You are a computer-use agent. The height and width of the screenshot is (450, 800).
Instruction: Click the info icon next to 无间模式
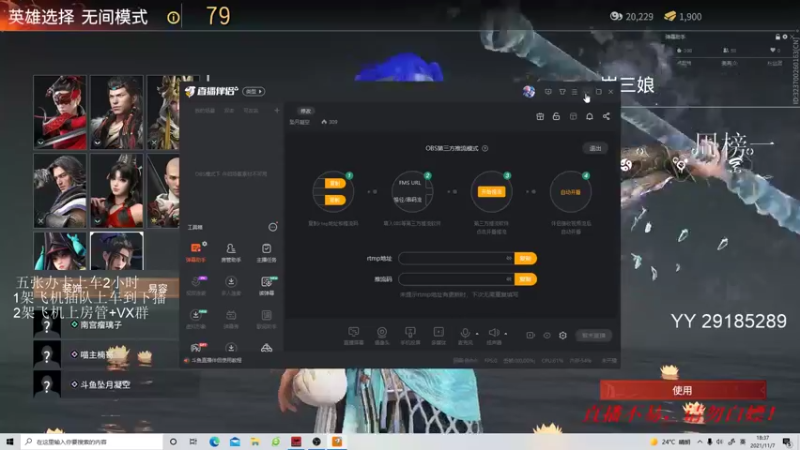click(173, 18)
